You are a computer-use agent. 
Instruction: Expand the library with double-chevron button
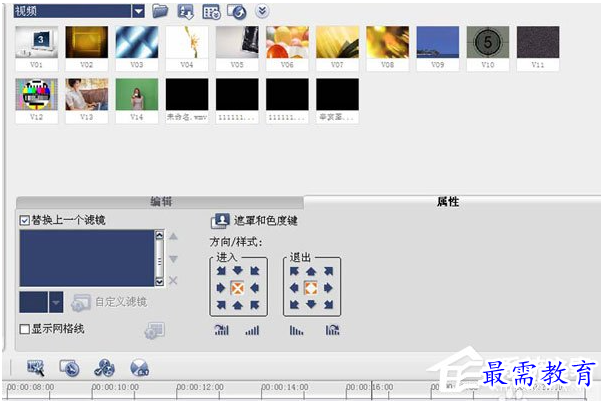click(262, 11)
